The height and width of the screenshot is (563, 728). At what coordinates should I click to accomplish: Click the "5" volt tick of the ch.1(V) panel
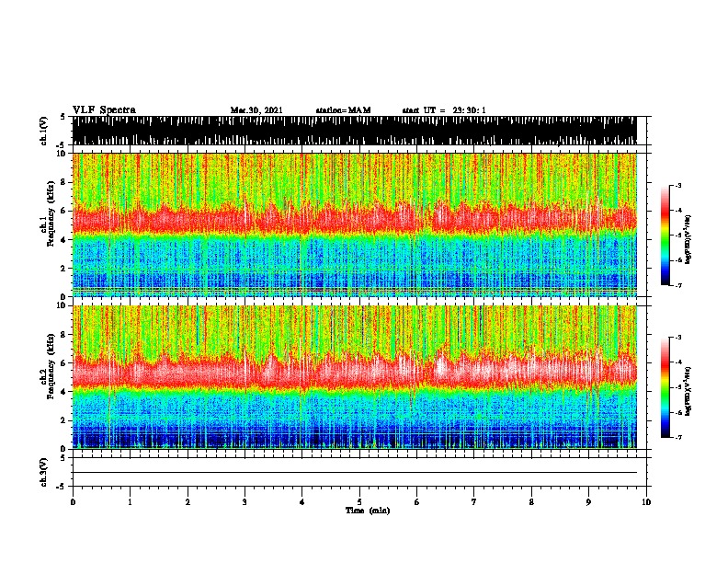pyautogui.click(x=63, y=117)
